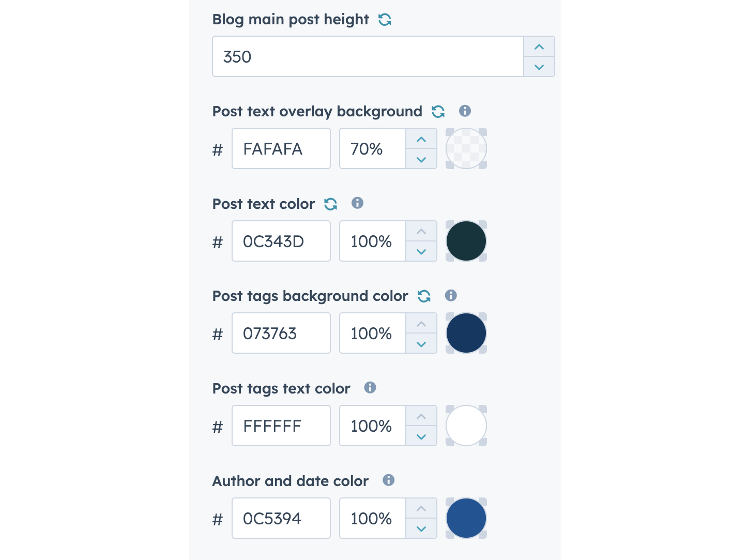747x560 pixels.
Task: Focus the 70% opacity field
Action: [372, 148]
